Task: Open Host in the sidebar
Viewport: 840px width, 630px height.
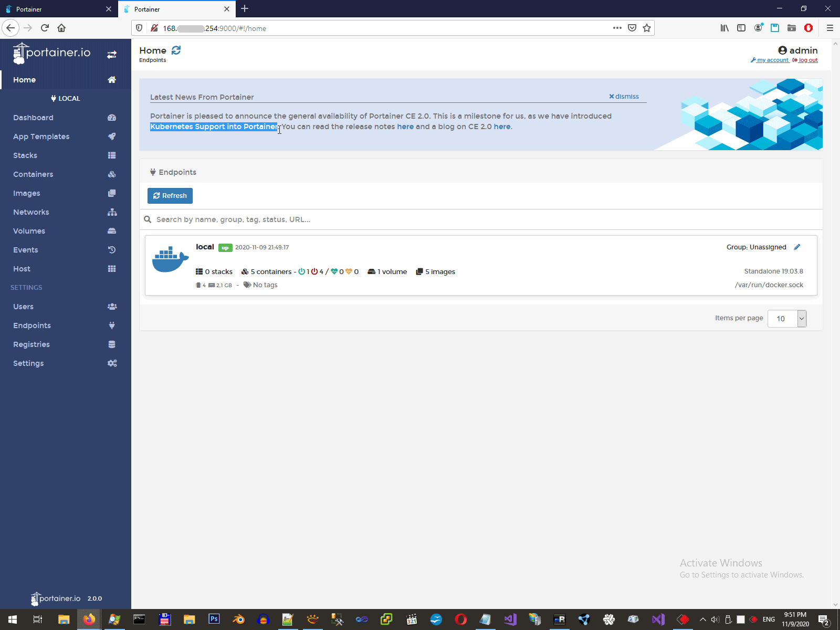Action: coord(66,269)
